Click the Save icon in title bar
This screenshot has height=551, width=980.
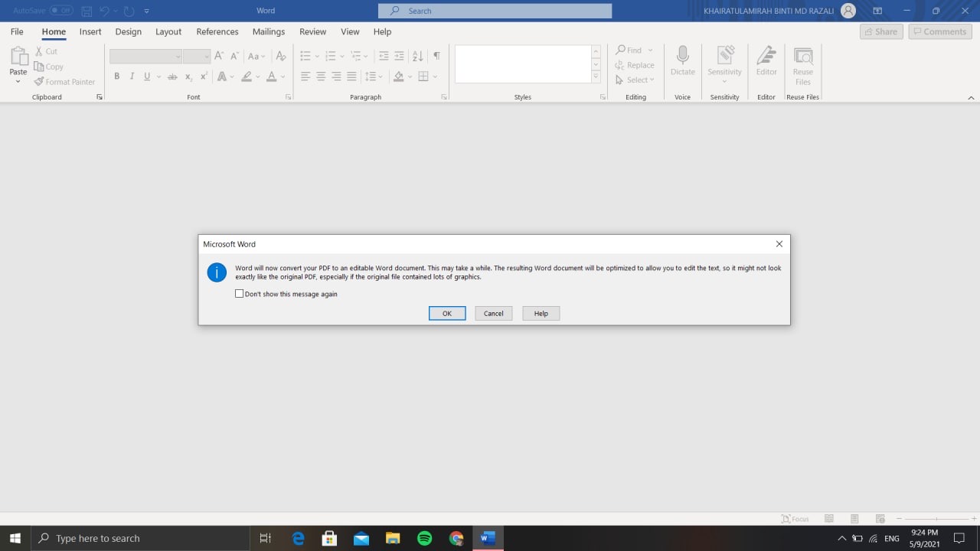tap(87, 11)
